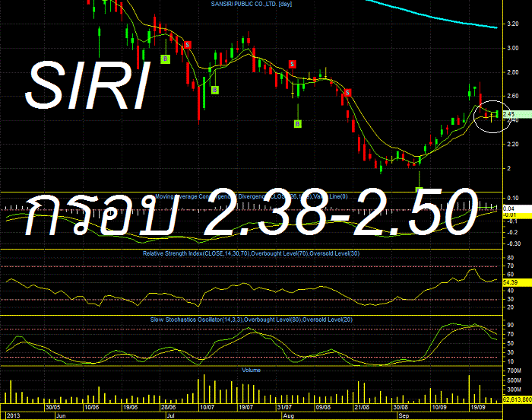The height and width of the screenshot is (420, 532).
Task: Click the 19/06 date label
Action: (130, 407)
